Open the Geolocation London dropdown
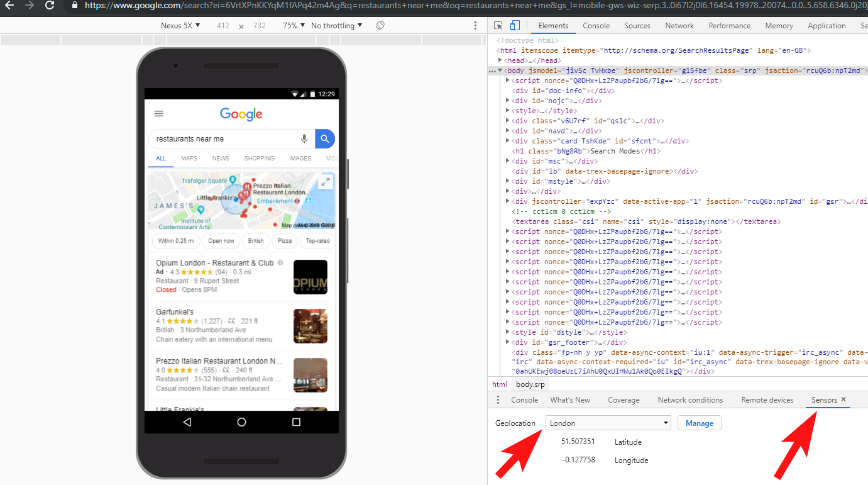868x485 pixels. coord(608,423)
